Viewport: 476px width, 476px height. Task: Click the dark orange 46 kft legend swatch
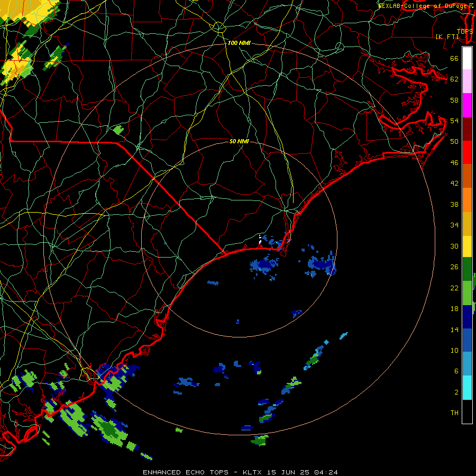click(x=467, y=176)
